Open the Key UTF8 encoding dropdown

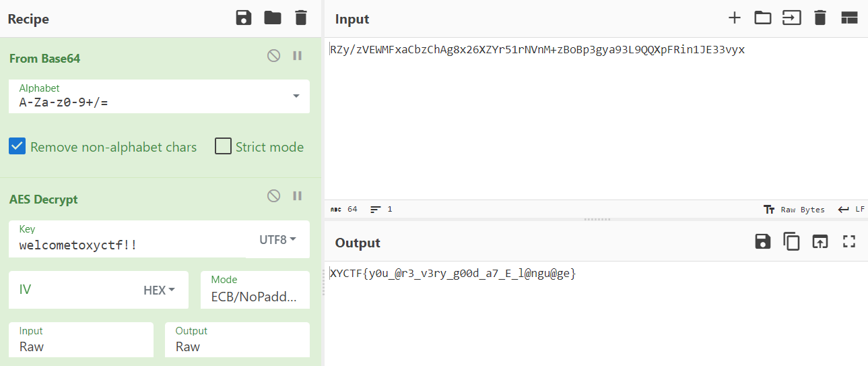coord(277,239)
